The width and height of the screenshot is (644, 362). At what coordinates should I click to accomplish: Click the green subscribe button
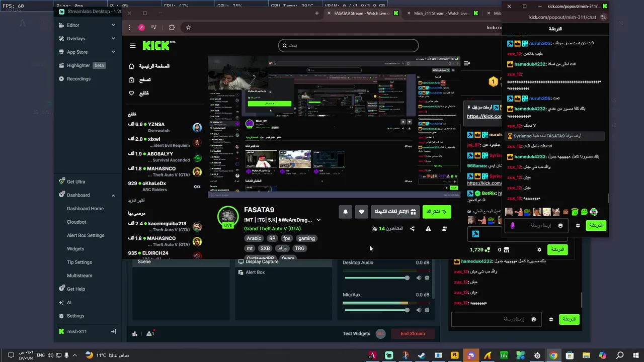click(x=437, y=212)
